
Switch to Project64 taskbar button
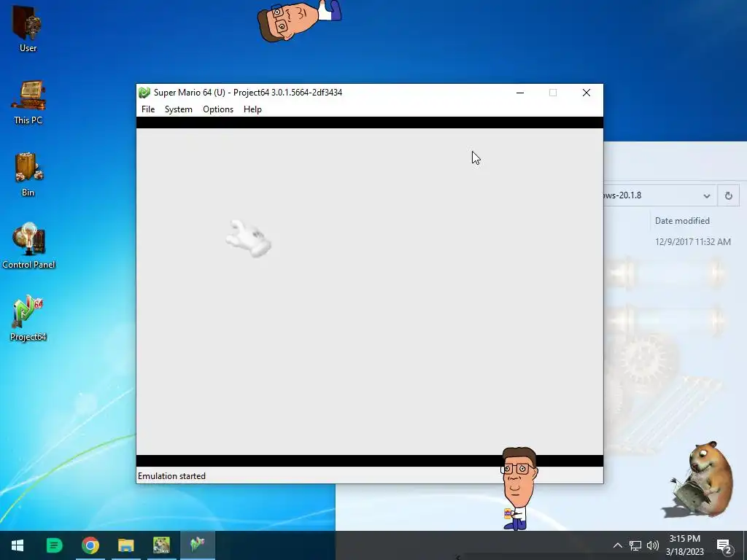[197, 545]
